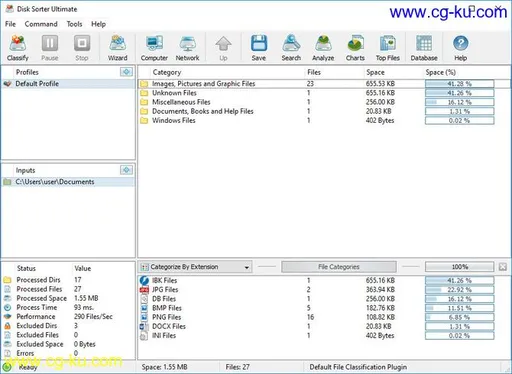Sort by the Space (%) column header
This screenshot has height=374, width=512.
[x=440, y=72]
